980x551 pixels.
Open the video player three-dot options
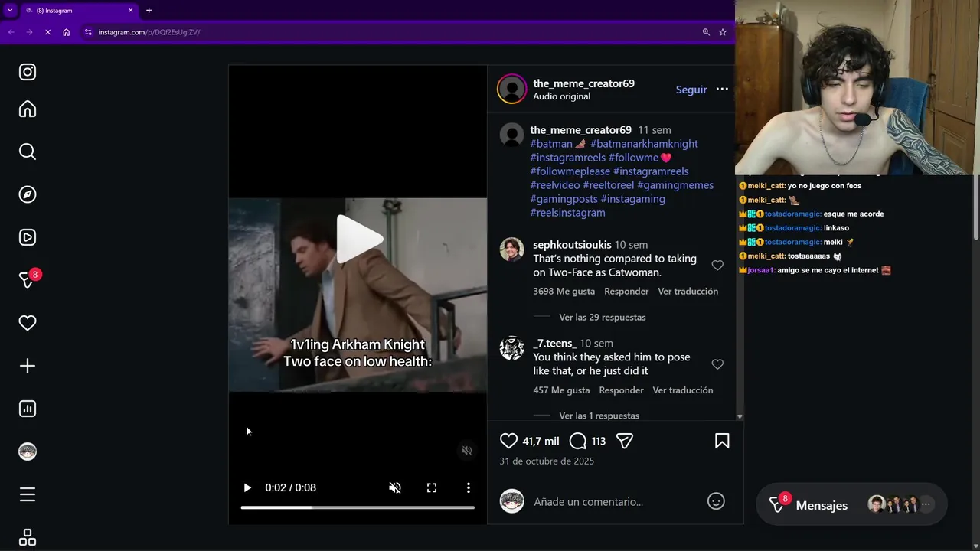click(469, 487)
